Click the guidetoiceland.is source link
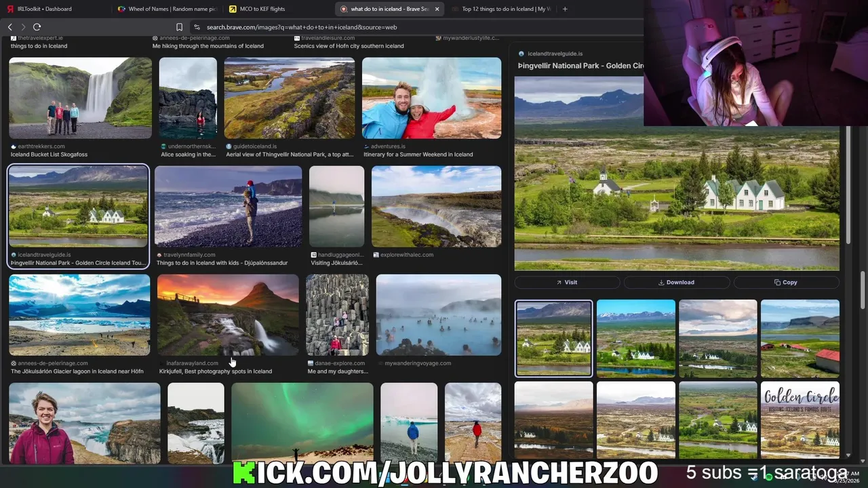This screenshot has width=868, height=488. (254, 146)
